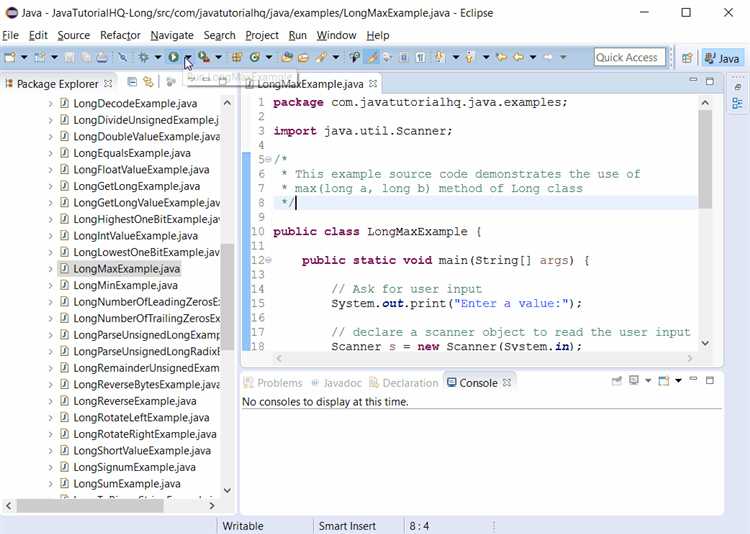Viewport: 750px width, 534px height.
Task: Switch to the Declaration tab
Action: coord(404,383)
